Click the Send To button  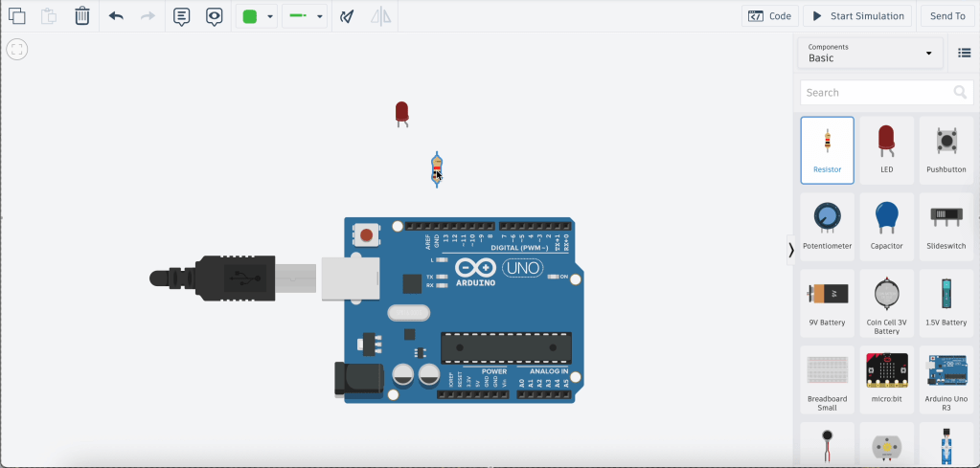pos(947,16)
